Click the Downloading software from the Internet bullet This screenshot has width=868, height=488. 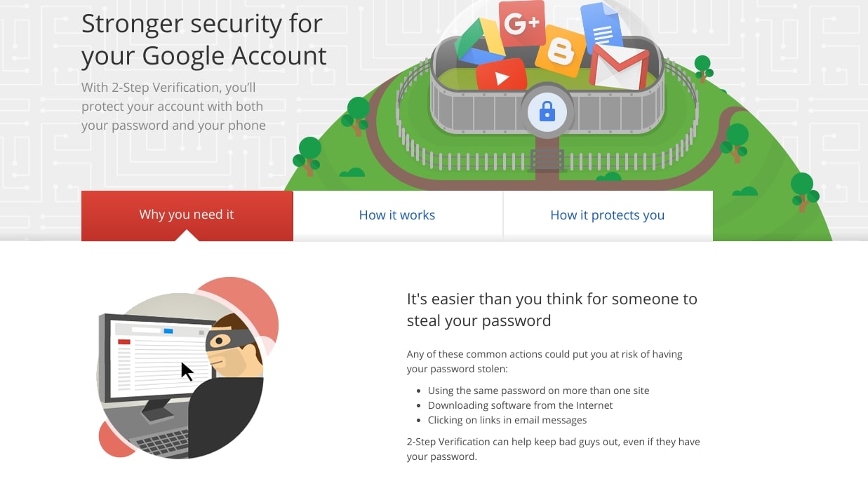coord(520,405)
